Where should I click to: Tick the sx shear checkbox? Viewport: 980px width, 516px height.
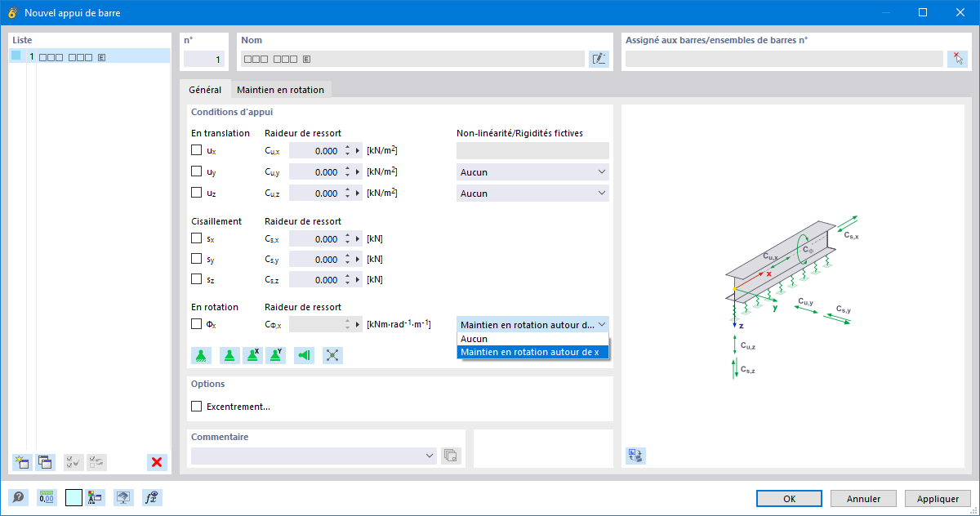coord(196,238)
